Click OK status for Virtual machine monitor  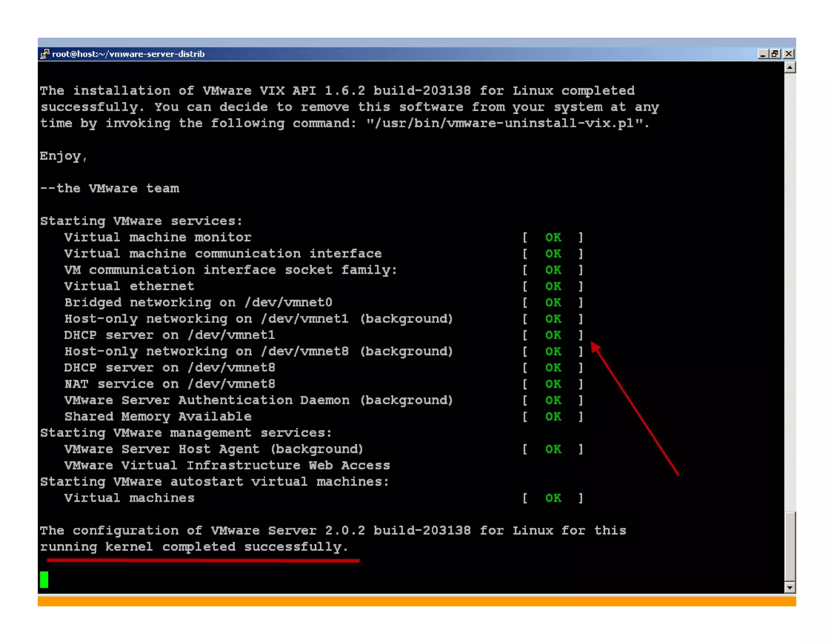[x=553, y=237]
